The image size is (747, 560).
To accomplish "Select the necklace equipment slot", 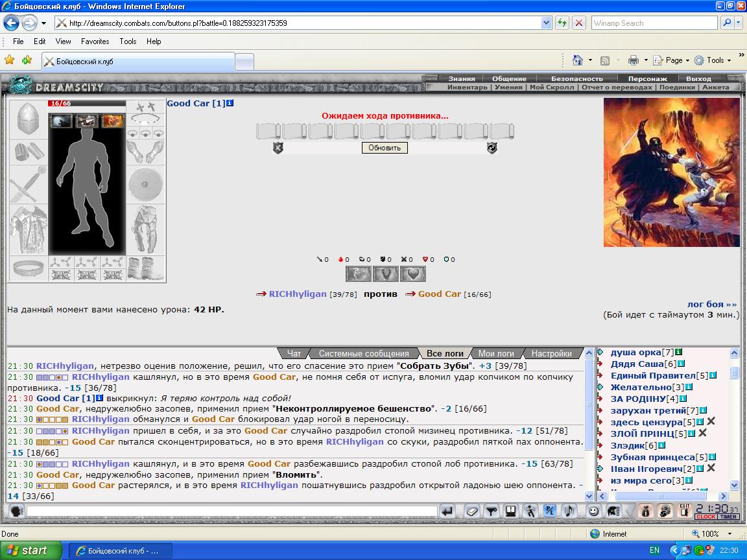I will 145,119.
